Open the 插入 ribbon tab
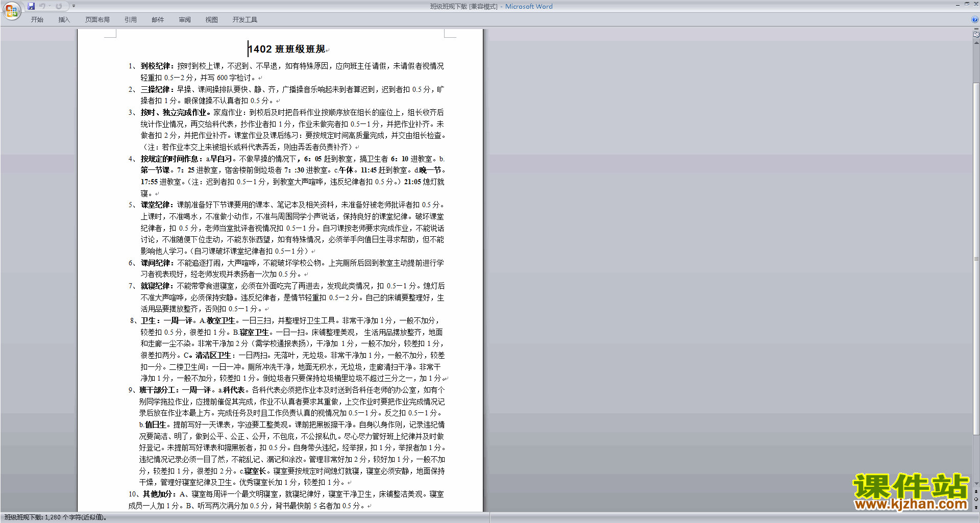The image size is (980, 523). tap(64, 19)
